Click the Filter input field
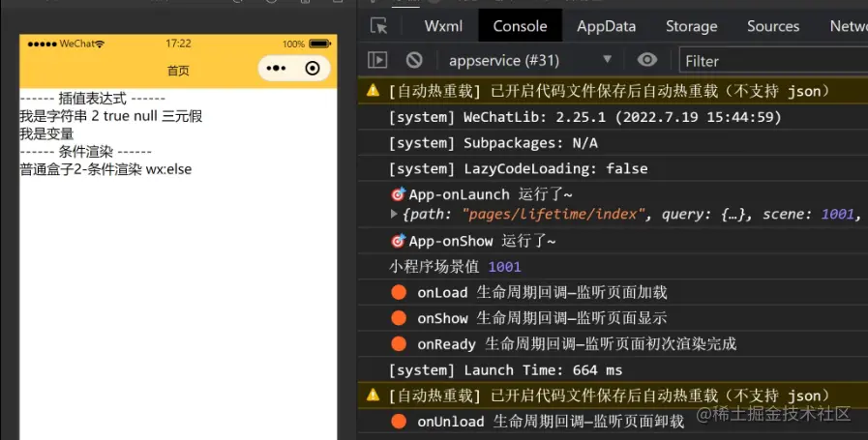The width and height of the screenshot is (868, 440). [x=773, y=60]
